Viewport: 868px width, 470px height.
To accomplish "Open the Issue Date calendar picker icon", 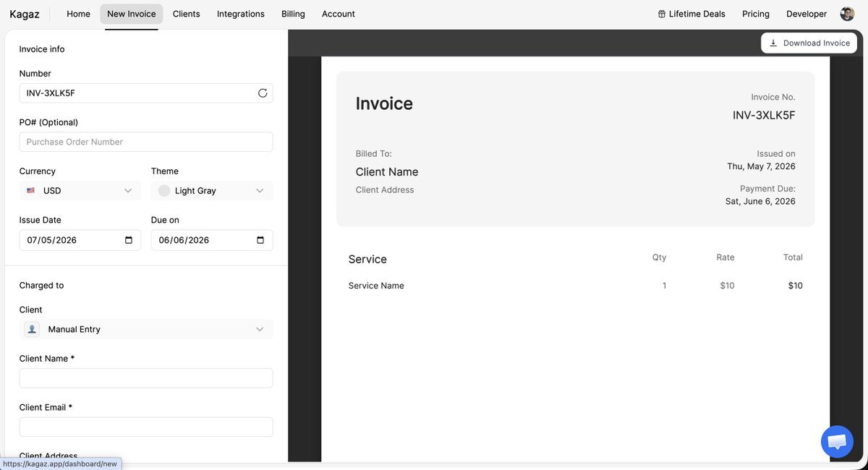I will click(129, 240).
